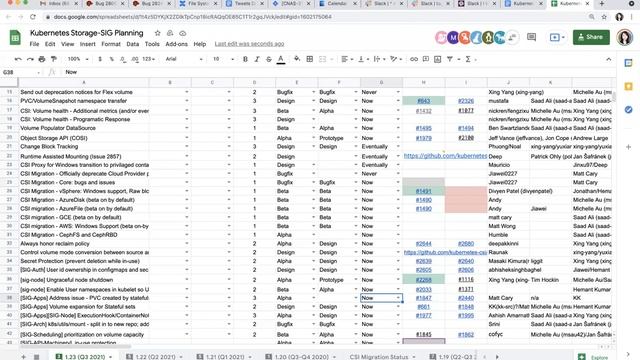This screenshot has height=360, width=640.
Task: Open the More formats 123 dropdown
Action: (x=149, y=59)
